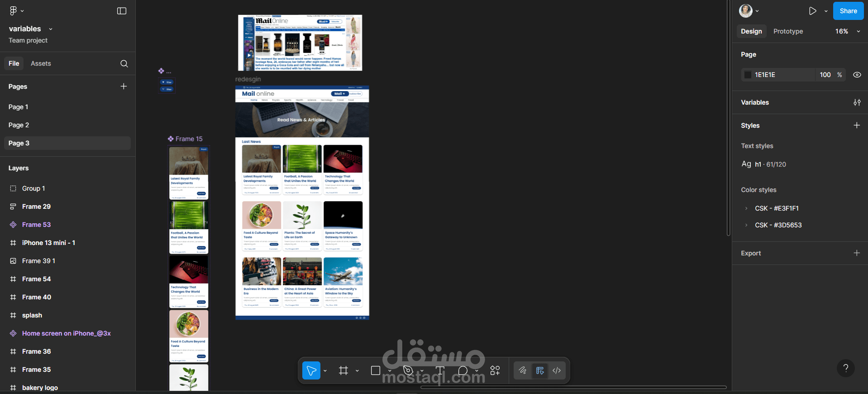Select the Pen tool
The height and width of the screenshot is (394, 868).
(x=408, y=370)
